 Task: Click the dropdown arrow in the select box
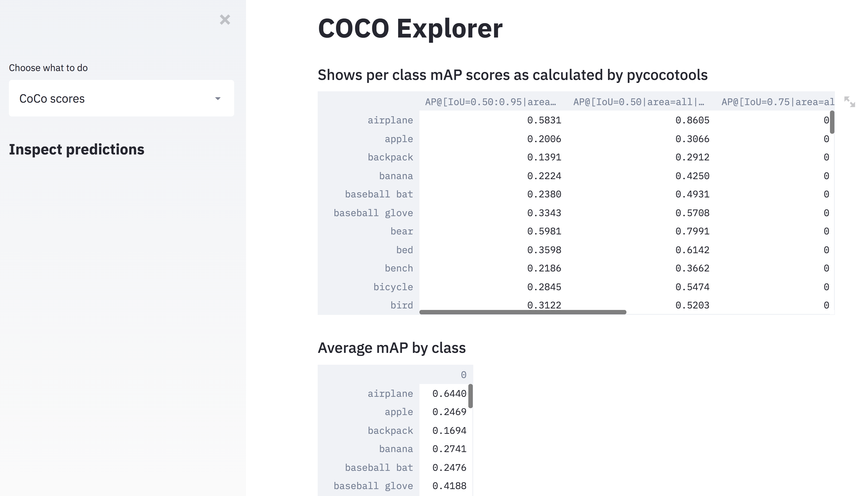click(x=218, y=99)
